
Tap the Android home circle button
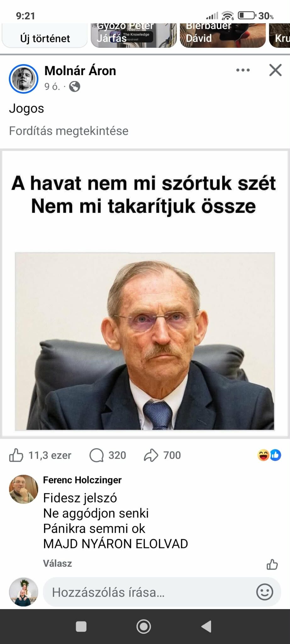(143, 627)
